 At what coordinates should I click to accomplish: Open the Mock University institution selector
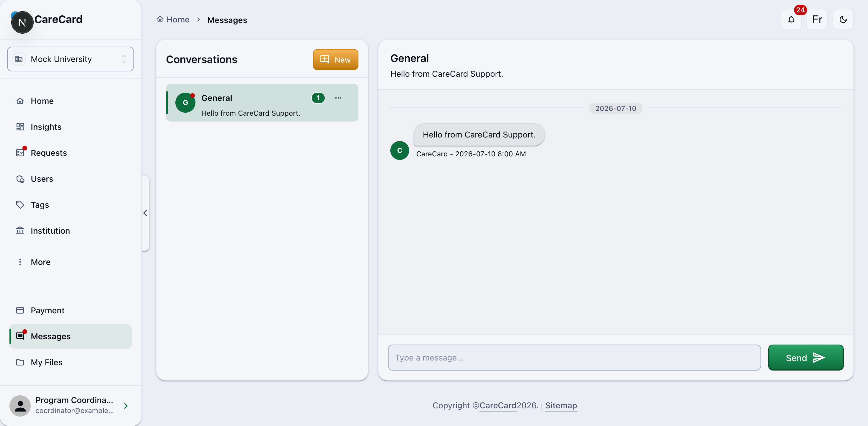71,59
